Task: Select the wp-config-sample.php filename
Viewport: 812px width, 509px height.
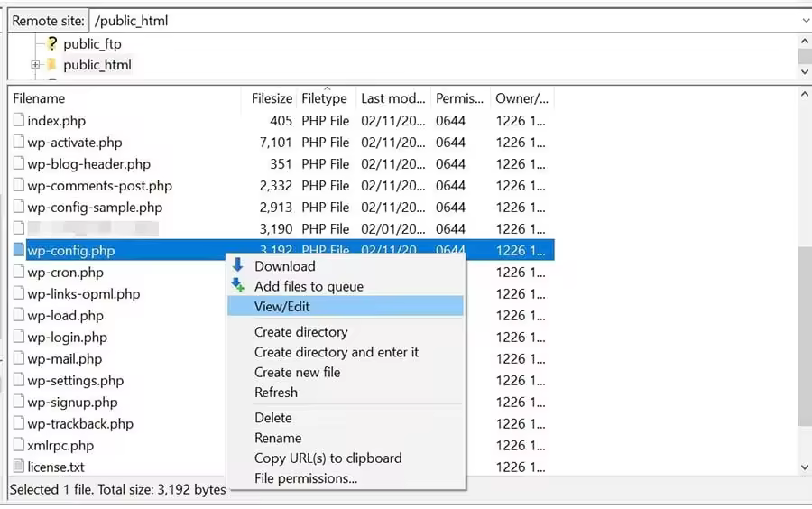Action: [x=96, y=208]
